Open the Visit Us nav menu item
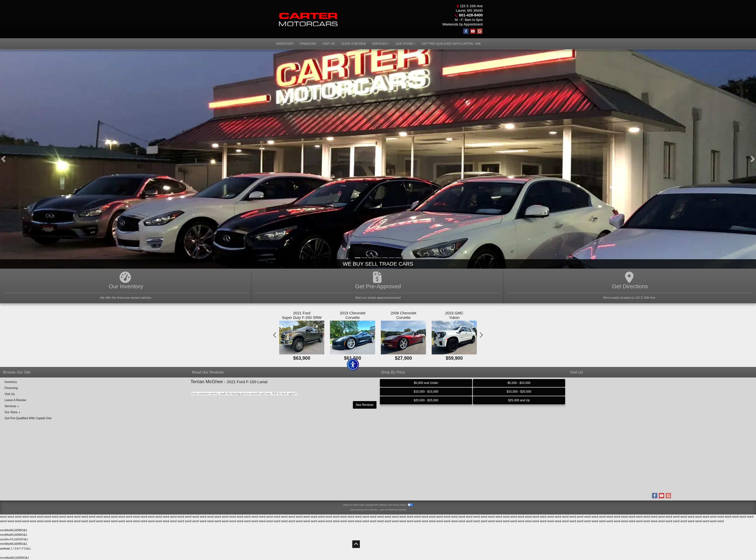The width and height of the screenshot is (756, 560). pos(328,44)
